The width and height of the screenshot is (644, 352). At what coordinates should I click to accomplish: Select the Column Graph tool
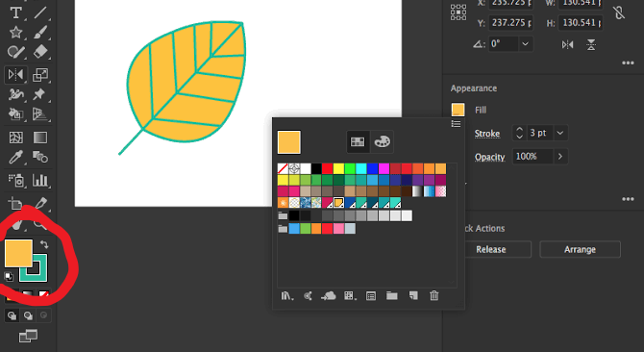[x=39, y=180]
